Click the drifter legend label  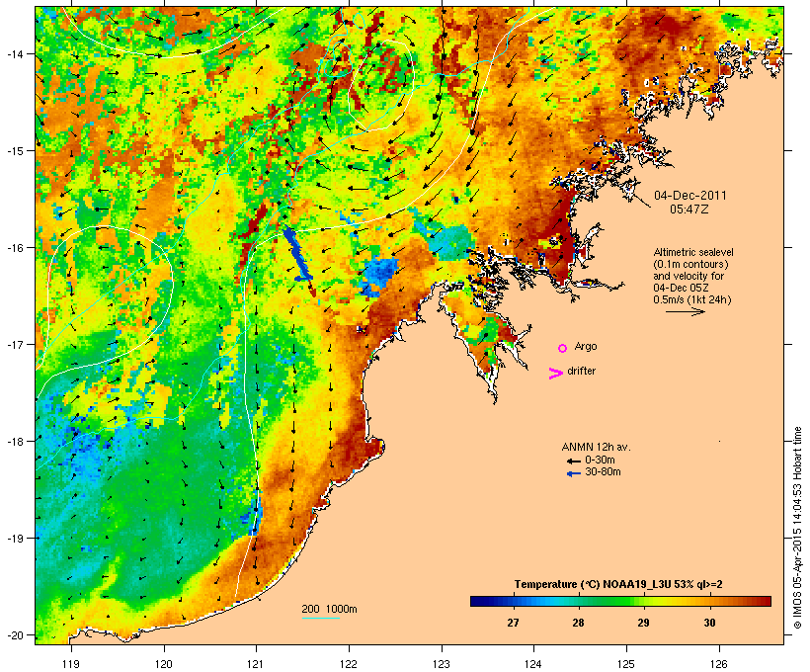pos(581,371)
